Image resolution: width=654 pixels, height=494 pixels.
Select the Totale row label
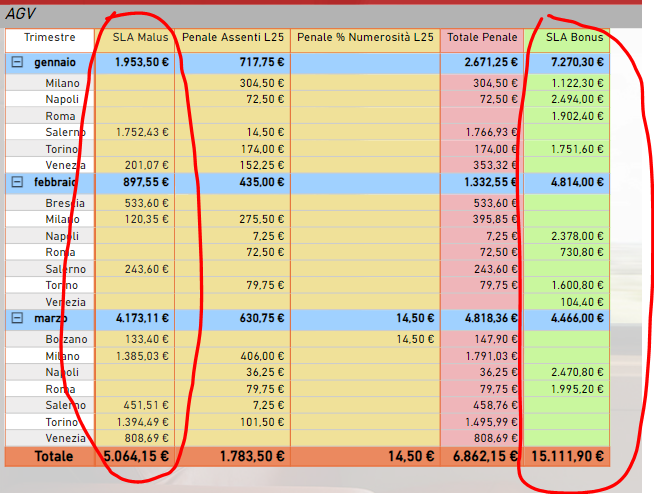click(54, 456)
